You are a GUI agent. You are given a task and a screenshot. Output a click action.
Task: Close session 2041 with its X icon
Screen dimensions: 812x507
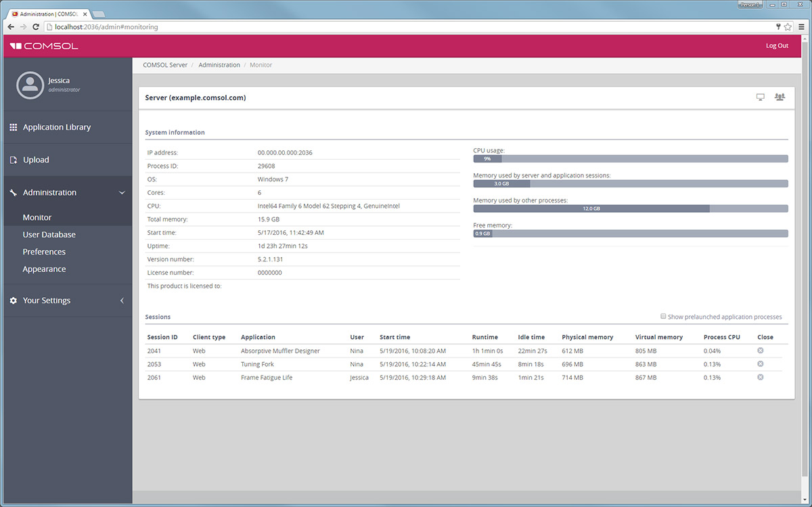(x=760, y=351)
